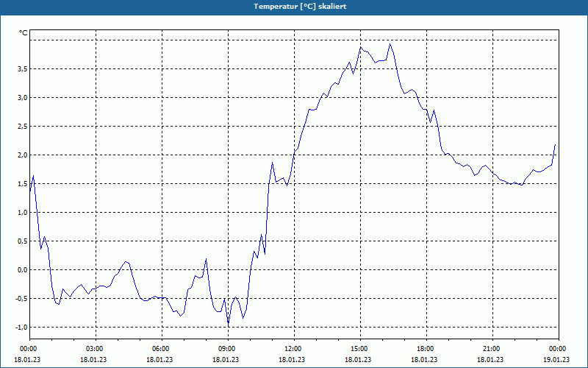Select the 18.01.23 date below 21:00
Screen dimensions: 588x368
click(x=490, y=359)
